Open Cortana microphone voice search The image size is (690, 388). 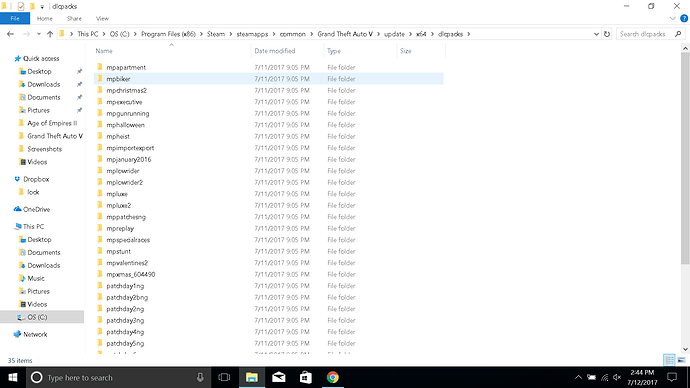click(x=200, y=377)
